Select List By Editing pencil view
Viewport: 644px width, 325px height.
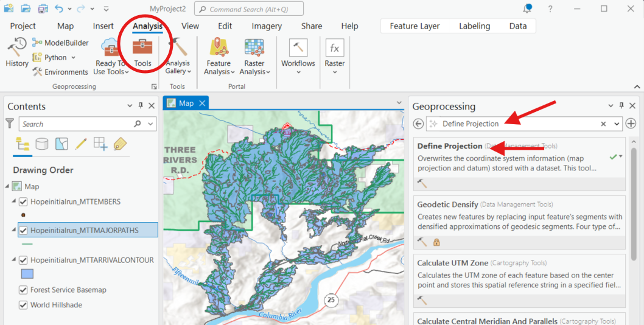81,144
